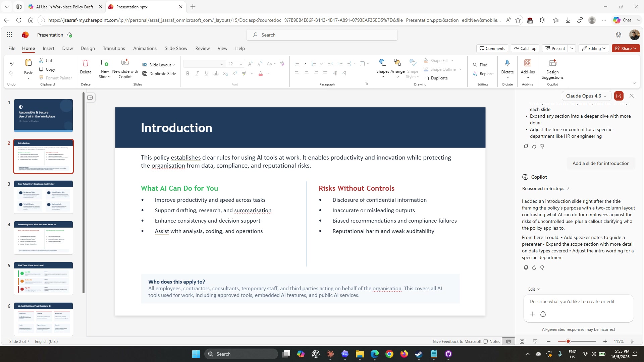Open File Explorer from the taskbar
This screenshot has width=644, height=362.
360,354
